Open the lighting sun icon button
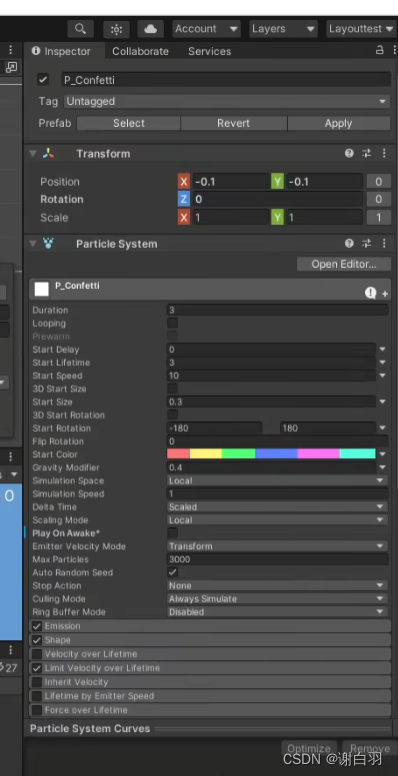The height and width of the screenshot is (776, 398). click(x=116, y=29)
